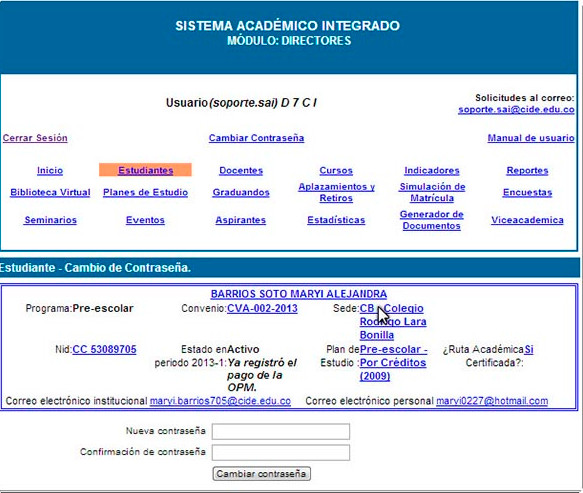Open the Cursos menu link
This screenshot has height=493, width=583.
pyautogui.click(x=336, y=170)
